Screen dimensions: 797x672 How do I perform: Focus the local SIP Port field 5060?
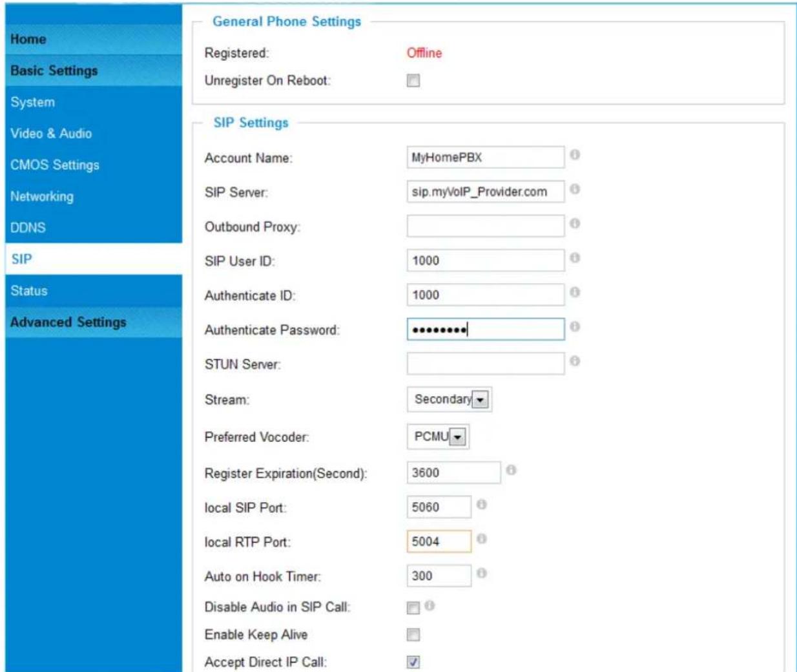coord(439,507)
